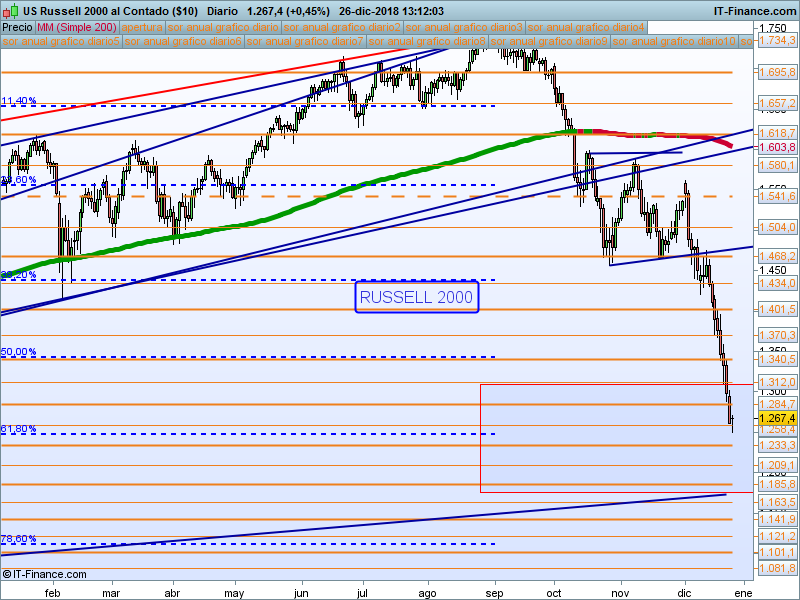Viewport: 800px width, 600px height.
Task: Click the price level label 1.434,0
Action: (777, 283)
